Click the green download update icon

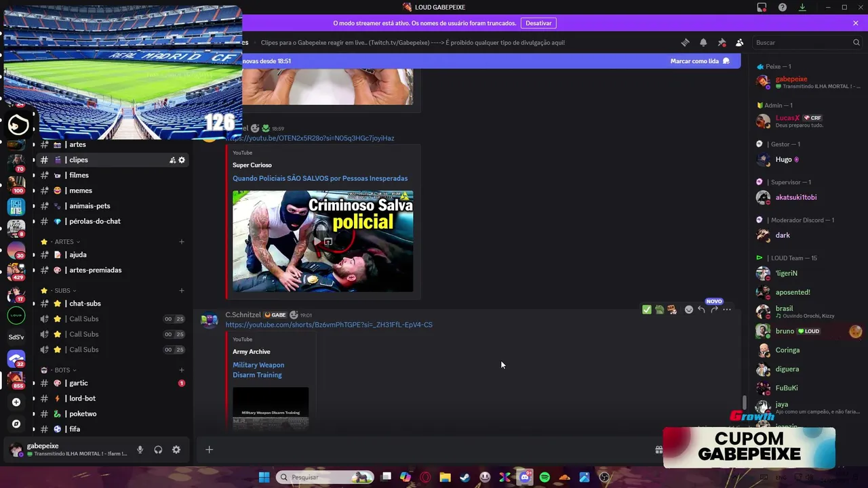pyautogui.click(x=802, y=7)
